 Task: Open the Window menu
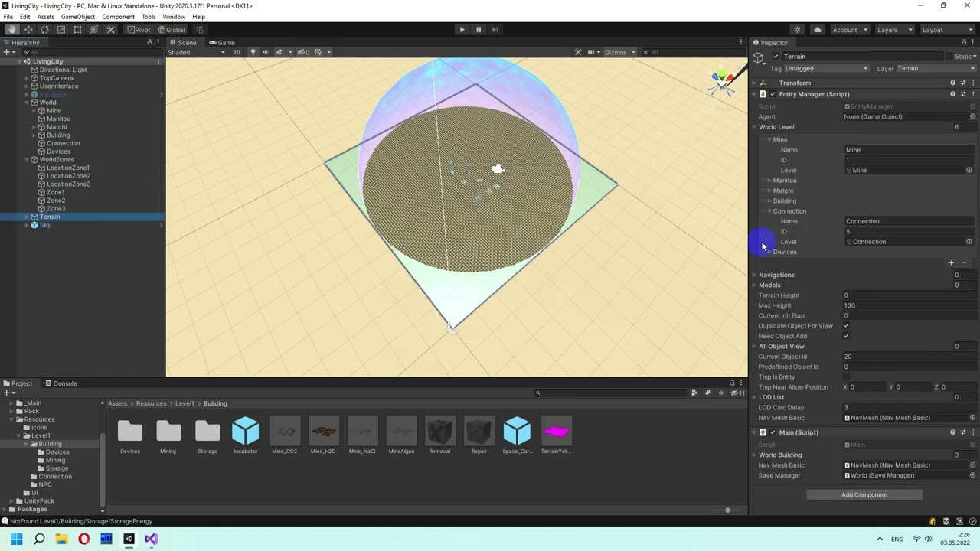pos(174,17)
